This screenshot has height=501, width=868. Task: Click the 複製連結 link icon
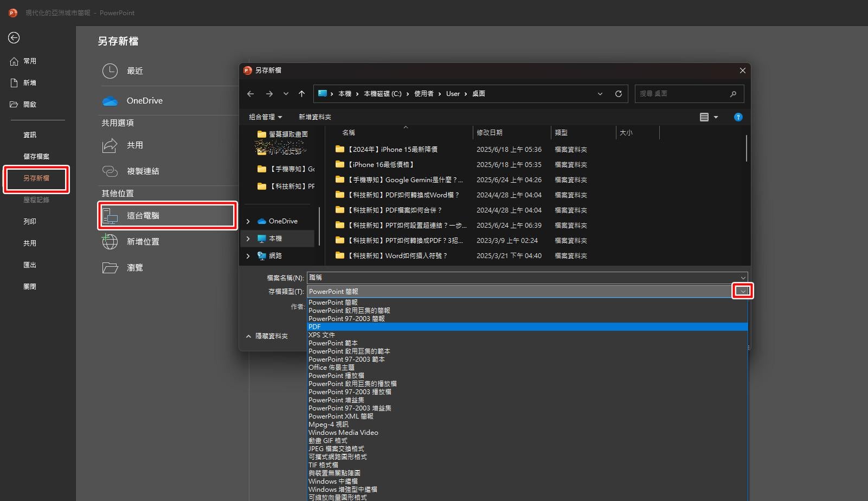coord(110,171)
